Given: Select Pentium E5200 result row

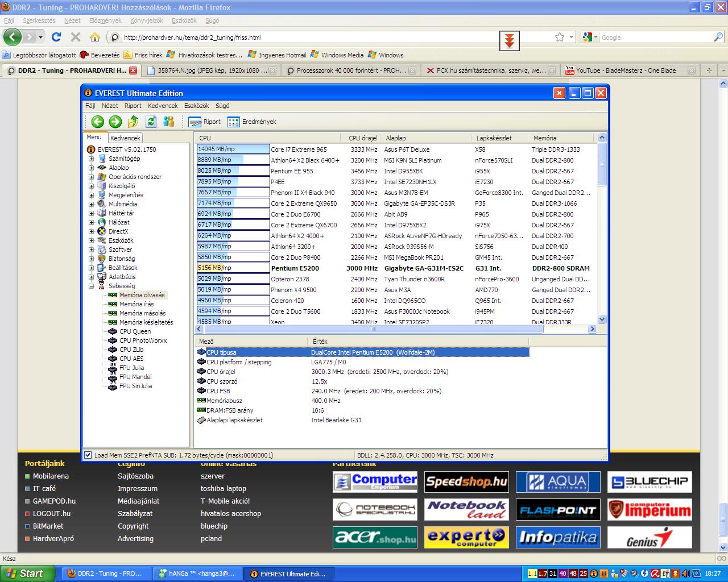Looking at the screenshot, I should click(x=396, y=268).
